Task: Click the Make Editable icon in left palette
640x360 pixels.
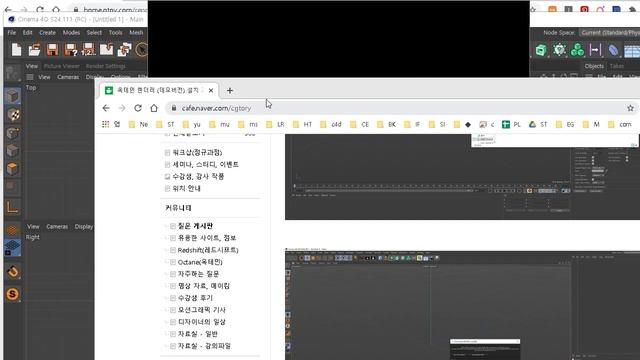Action: (12, 74)
